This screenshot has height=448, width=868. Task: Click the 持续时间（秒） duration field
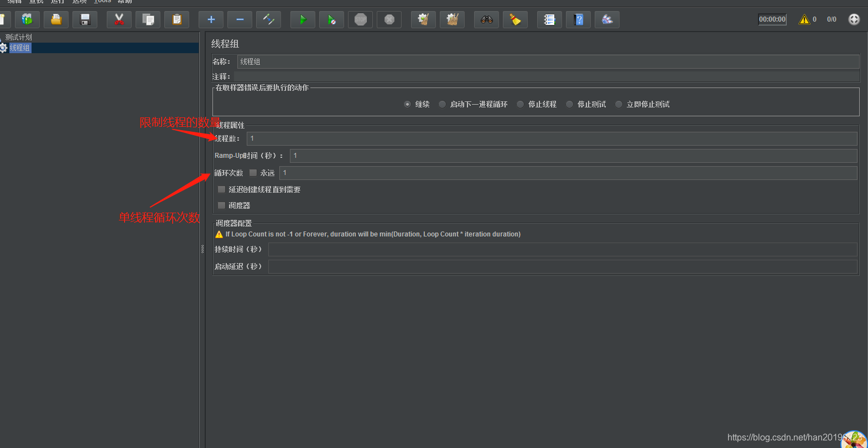point(563,249)
